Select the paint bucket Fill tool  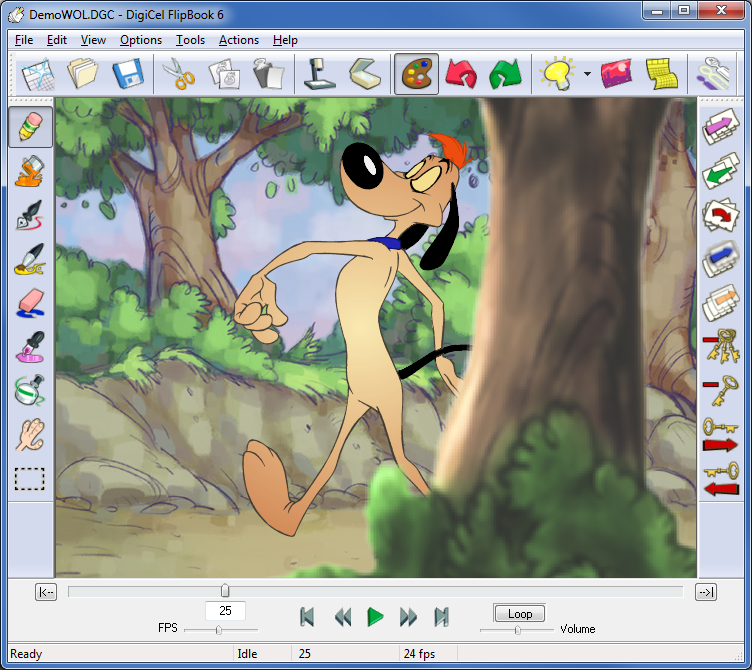pyautogui.click(x=30, y=171)
